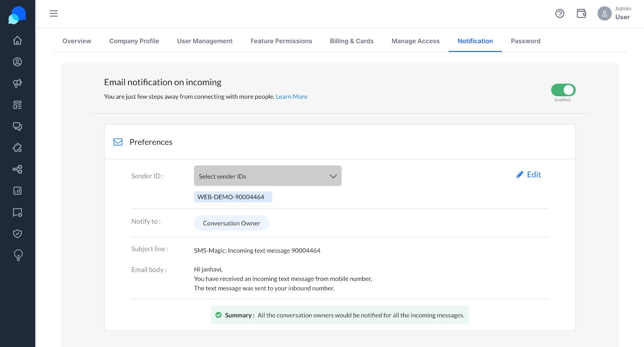Open the conversations chat bubbles icon

17,126
